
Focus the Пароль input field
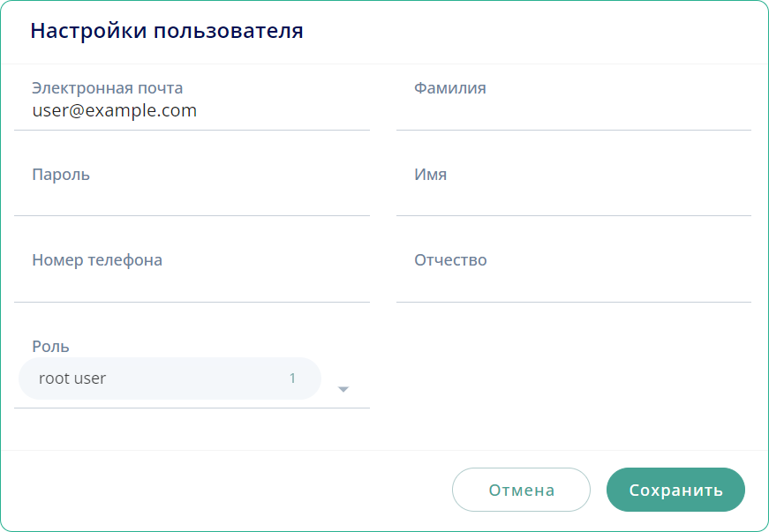pyautogui.click(x=192, y=199)
